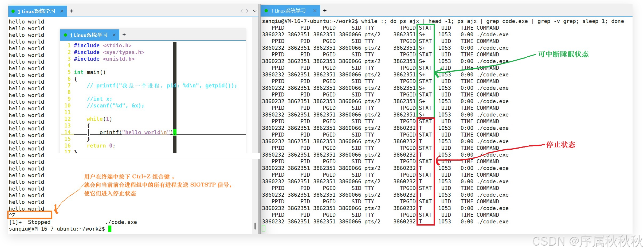This screenshot has width=644, height=252.
Task: Click the first COMMAND column header
Action: pos(488,28)
